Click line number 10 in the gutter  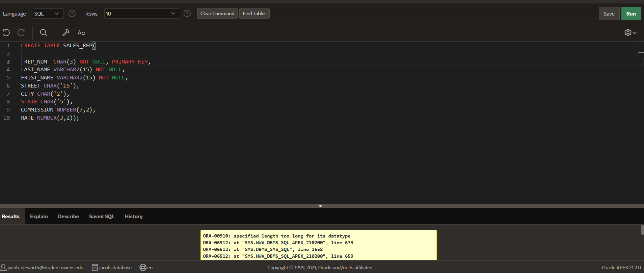click(6, 118)
